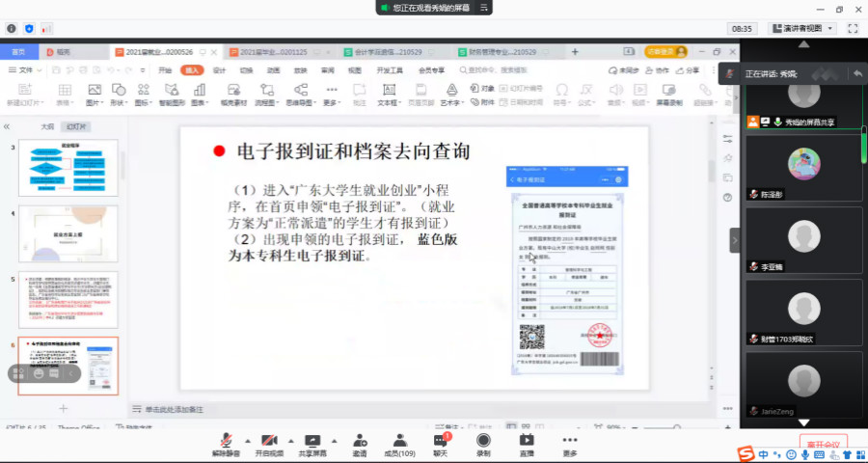Start recording with 录制 icon

483,444
